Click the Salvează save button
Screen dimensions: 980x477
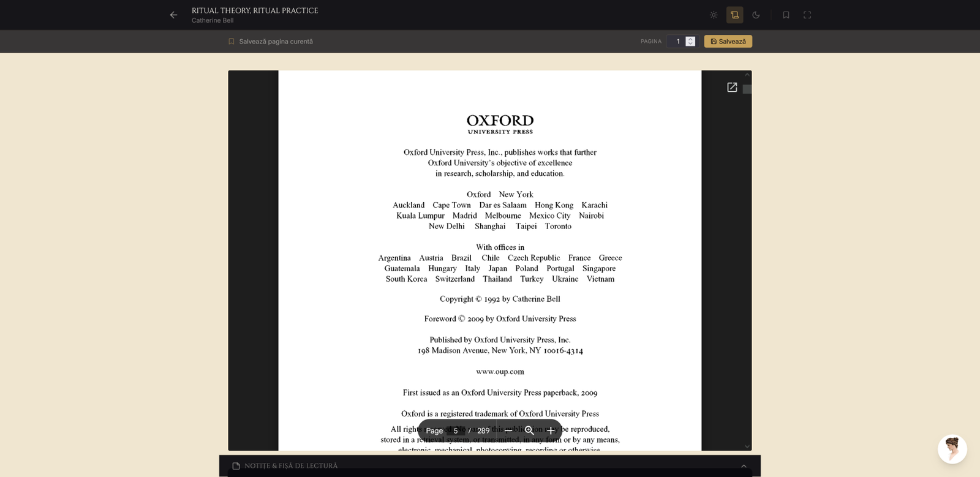click(728, 42)
